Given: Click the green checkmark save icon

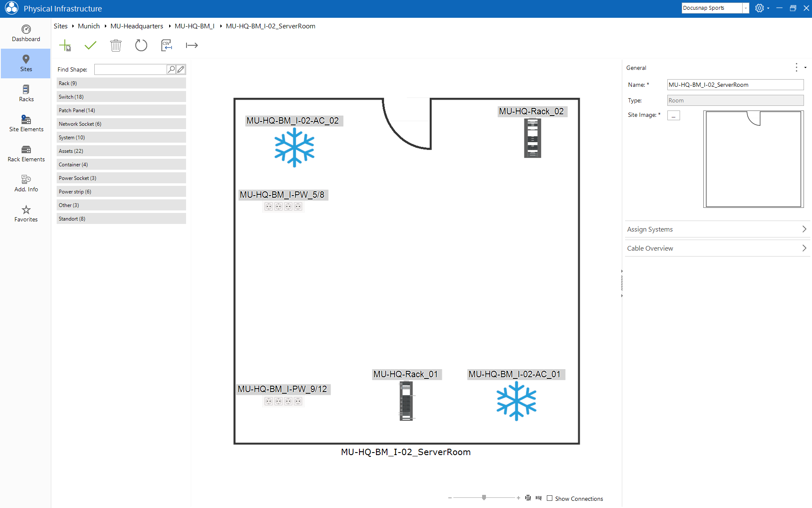Looking at the screenshot, I should pos(91,45).
